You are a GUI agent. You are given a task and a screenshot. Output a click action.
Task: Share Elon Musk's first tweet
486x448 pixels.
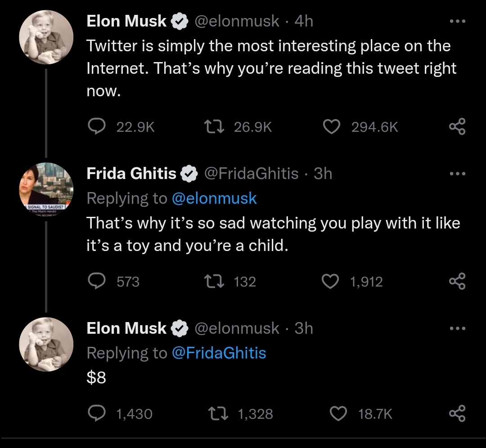(457, 127)
